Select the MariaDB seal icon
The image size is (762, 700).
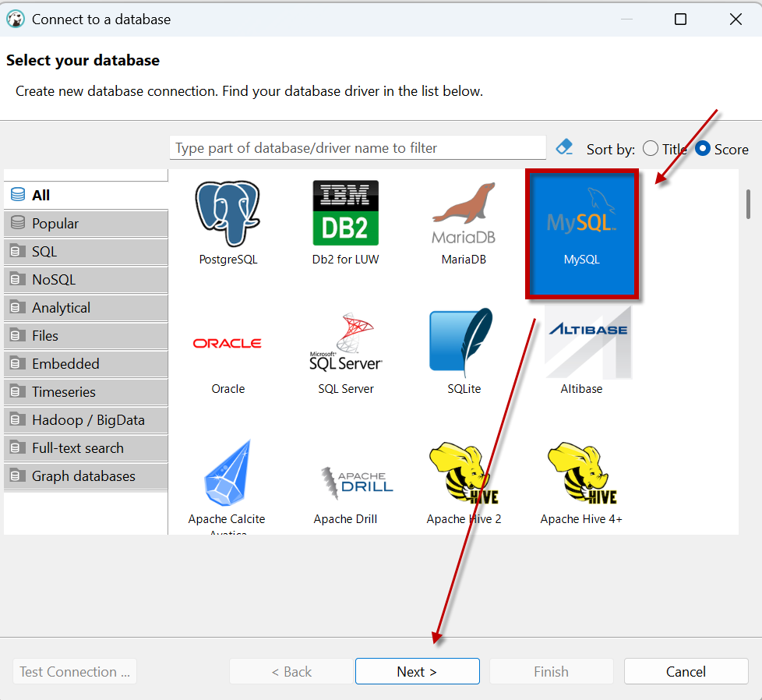(464, 214)
